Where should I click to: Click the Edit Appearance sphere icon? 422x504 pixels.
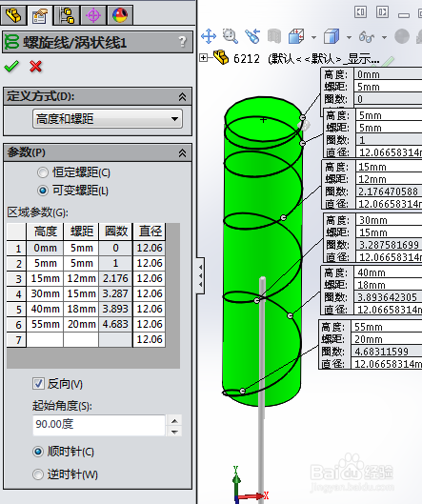coord(402,36)
